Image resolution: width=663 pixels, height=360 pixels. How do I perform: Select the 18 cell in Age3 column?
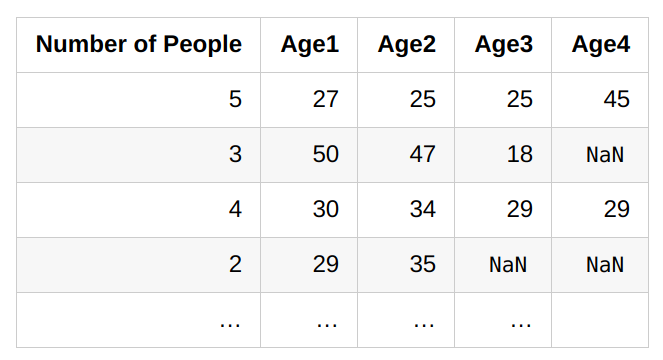[x=503, y=155]
